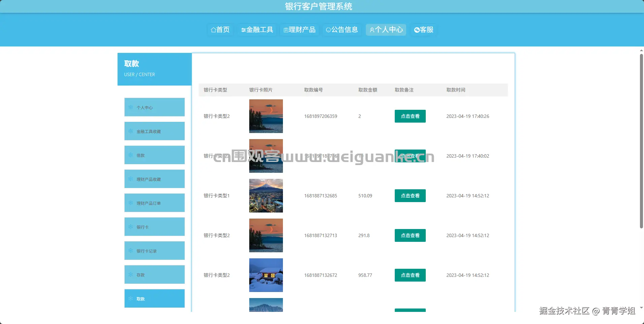Click 银行卡类型2 in row 1681897206359

[217, 116]
